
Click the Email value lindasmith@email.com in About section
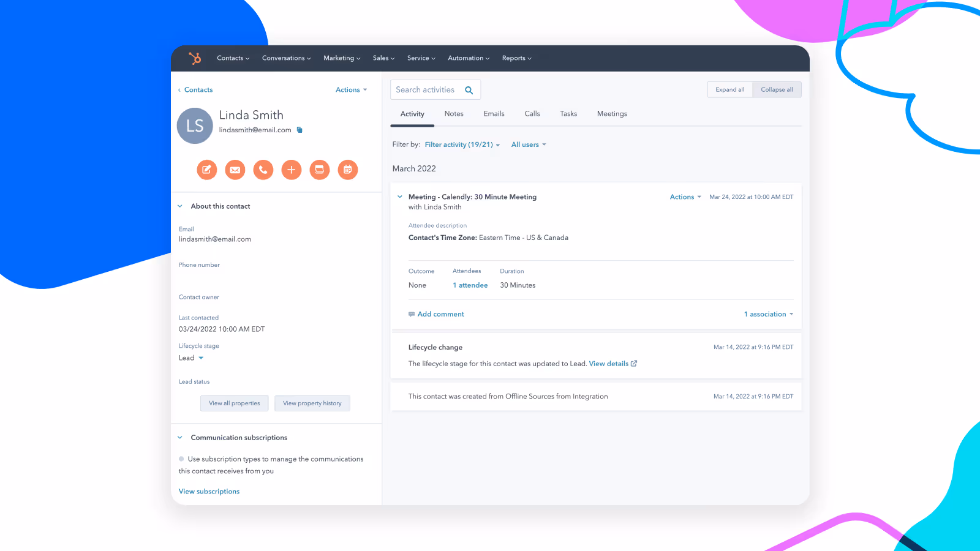(215, 239)
